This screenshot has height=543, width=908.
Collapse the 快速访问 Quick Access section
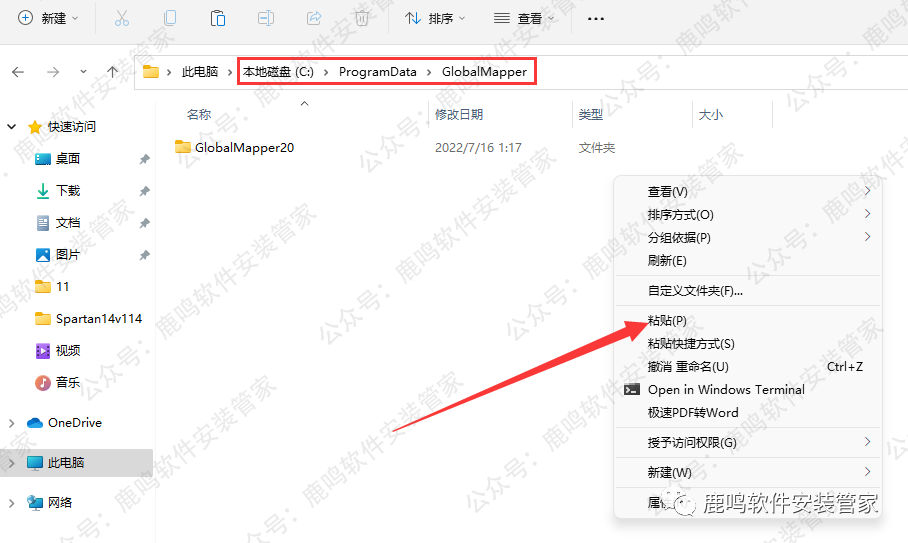click(x=12, y=127)
